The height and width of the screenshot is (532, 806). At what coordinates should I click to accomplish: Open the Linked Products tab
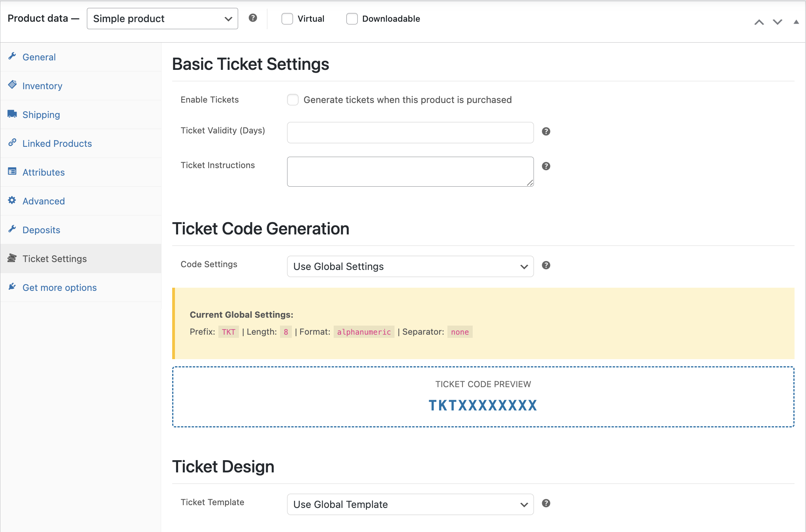point(57,144)
